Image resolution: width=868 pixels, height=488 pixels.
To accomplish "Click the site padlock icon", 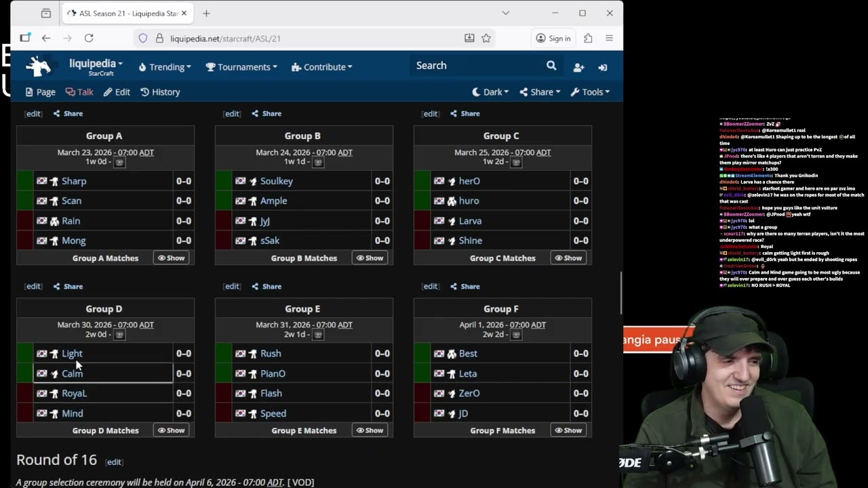I will (x=159, y=38).
